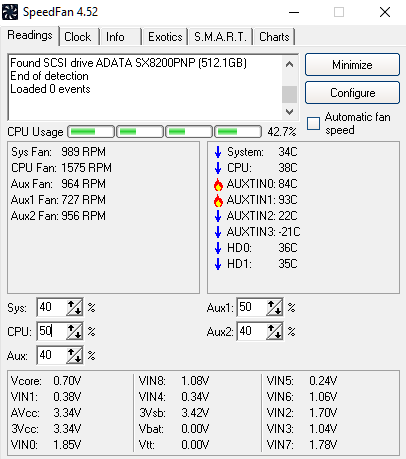
Task: Click the SpeedFan app icon in title bar
Action: [x=10, y=12]
